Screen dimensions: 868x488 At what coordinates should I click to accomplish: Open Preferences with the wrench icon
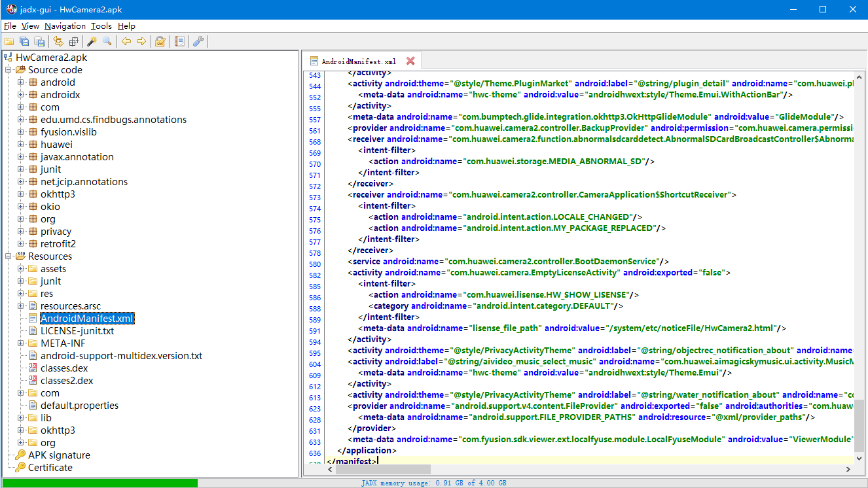point(198,42)
